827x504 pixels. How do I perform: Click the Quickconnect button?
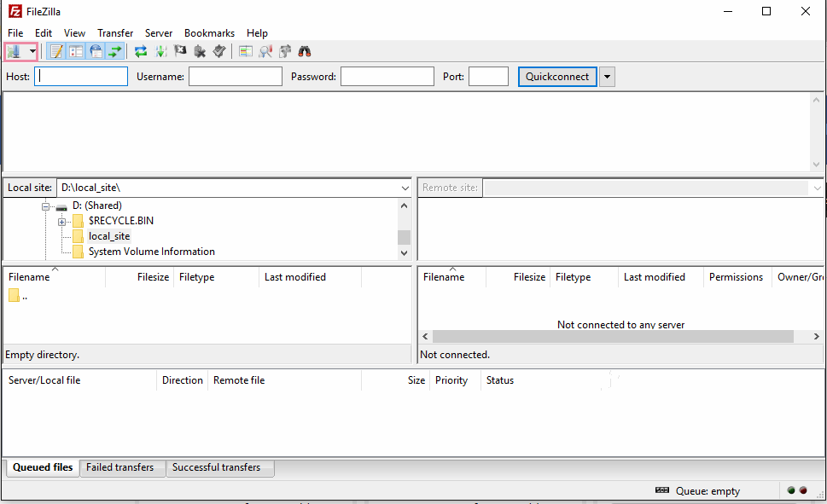tap(557, 77)
